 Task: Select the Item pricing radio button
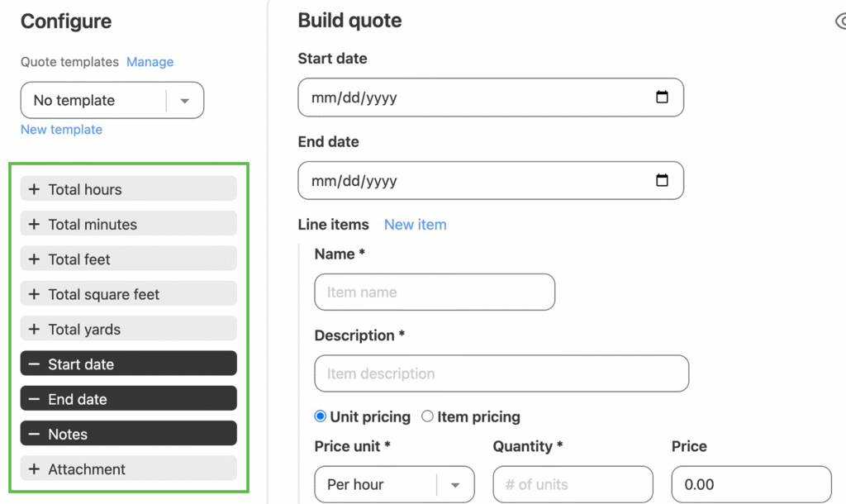pos(427,416)
